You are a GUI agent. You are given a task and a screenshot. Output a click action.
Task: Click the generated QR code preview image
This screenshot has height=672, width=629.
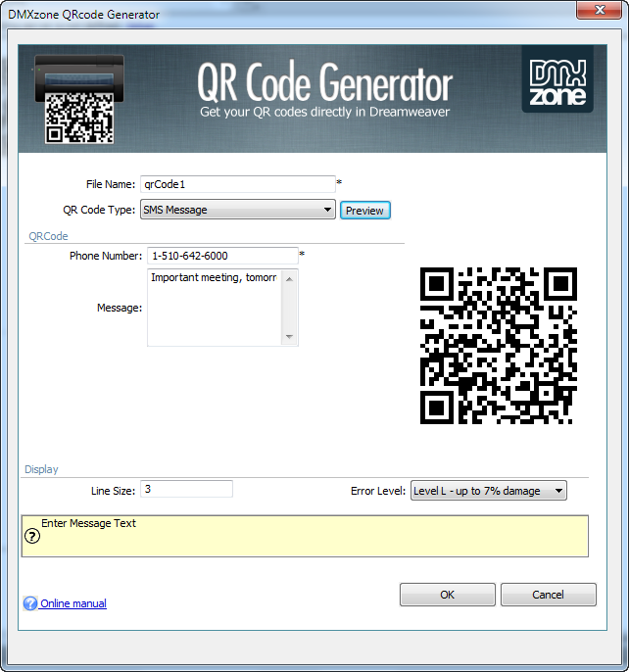point(499,346)
